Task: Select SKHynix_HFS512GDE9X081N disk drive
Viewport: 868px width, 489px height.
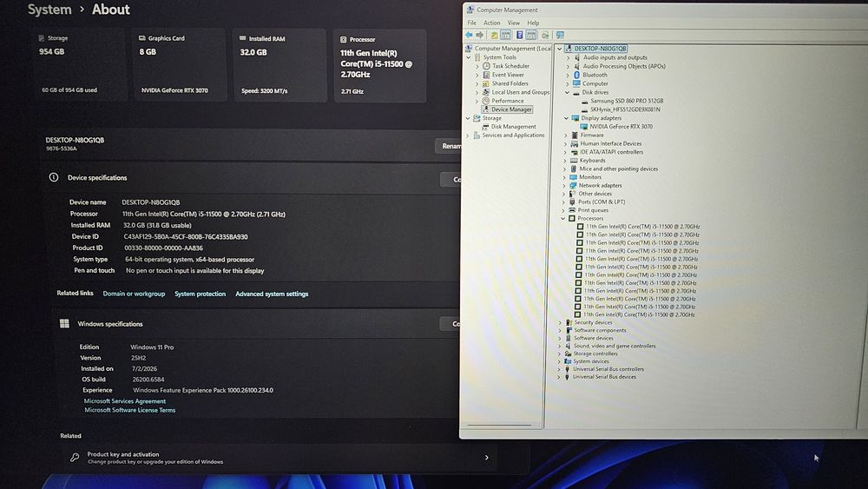Action: tap(625, 109)
